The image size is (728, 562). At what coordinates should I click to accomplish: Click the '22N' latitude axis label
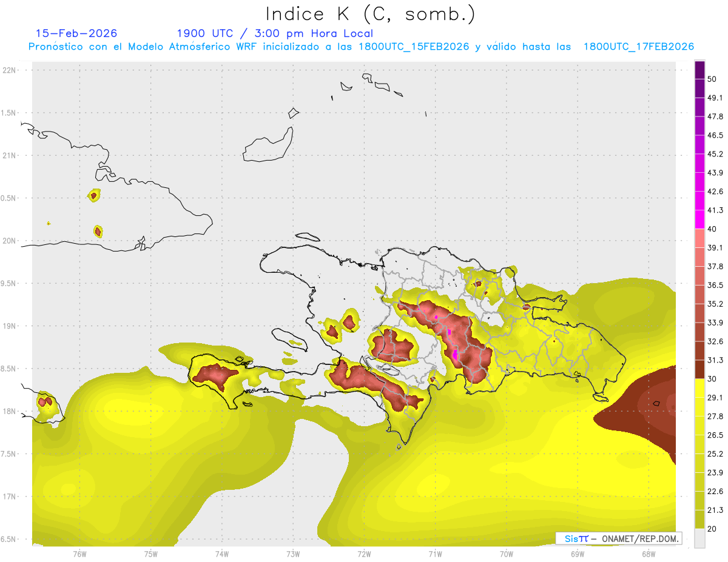pyautogui.click(x=9, y=70)
